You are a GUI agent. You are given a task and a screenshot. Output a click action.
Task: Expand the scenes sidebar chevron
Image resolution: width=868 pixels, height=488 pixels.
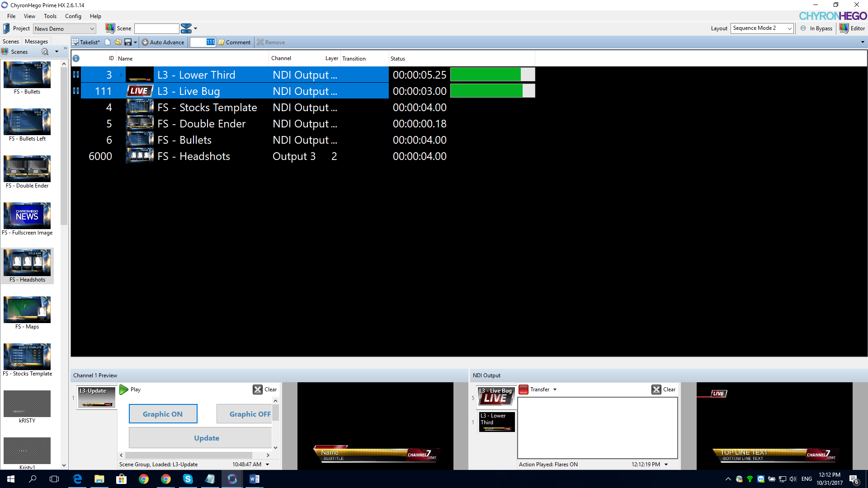[x=65, y=48]
